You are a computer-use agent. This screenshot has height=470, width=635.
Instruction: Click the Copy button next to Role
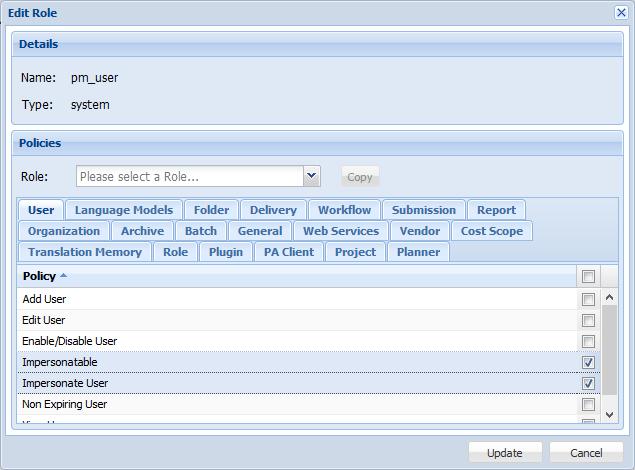(x=359, y=177)
